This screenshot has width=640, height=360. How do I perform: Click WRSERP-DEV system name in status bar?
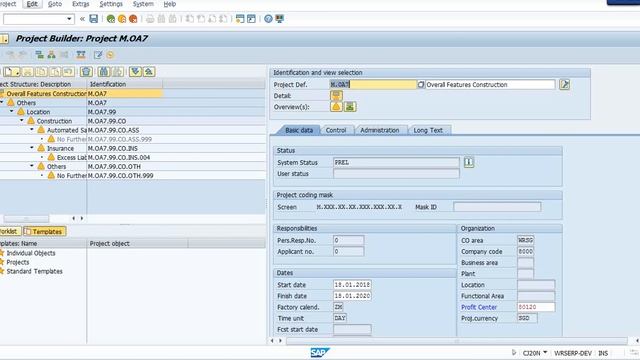tap(573, 353)
